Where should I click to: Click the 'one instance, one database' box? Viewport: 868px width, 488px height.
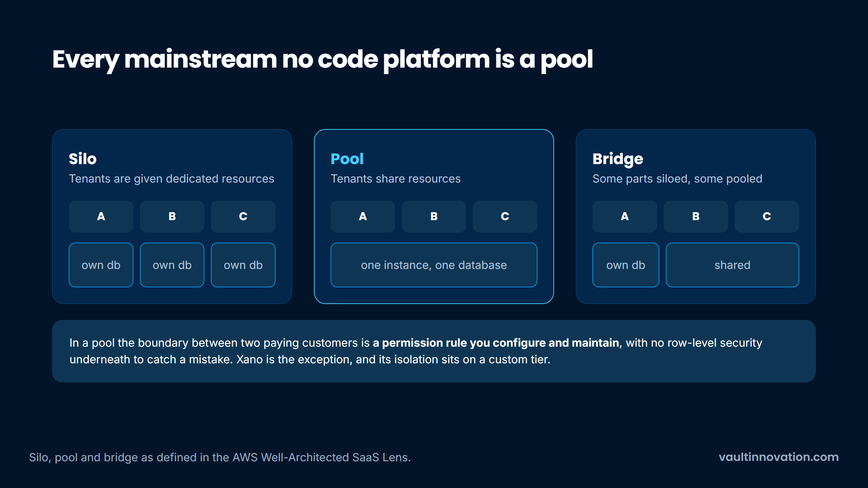(434, 265)
